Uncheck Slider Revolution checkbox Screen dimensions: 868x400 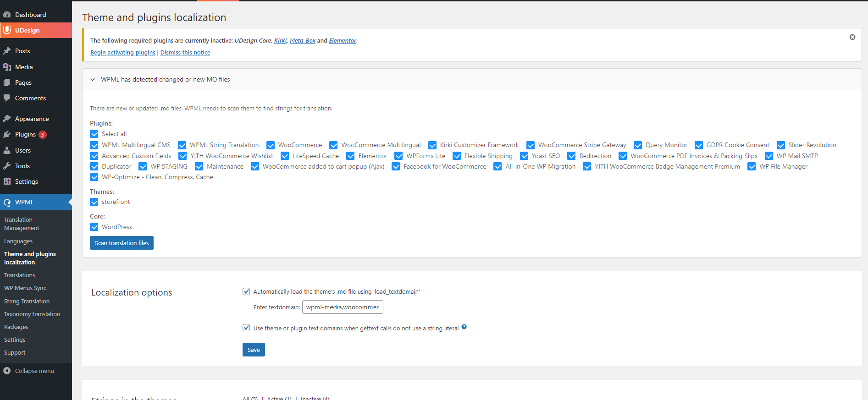(781, 145)
